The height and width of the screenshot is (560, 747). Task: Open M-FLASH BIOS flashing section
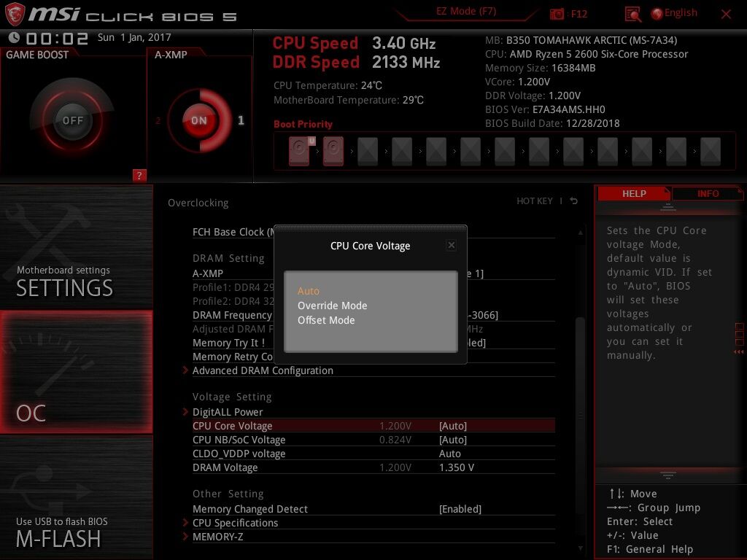point(76,497)
